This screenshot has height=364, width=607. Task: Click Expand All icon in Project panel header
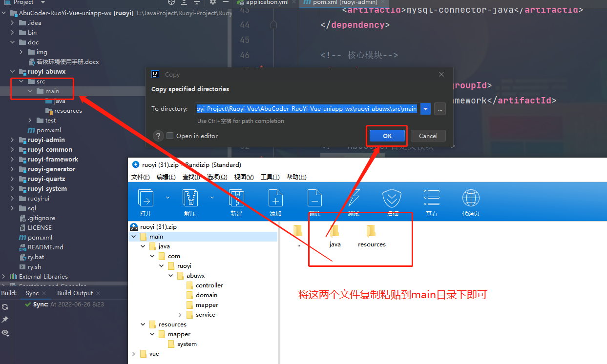point(184,2)
